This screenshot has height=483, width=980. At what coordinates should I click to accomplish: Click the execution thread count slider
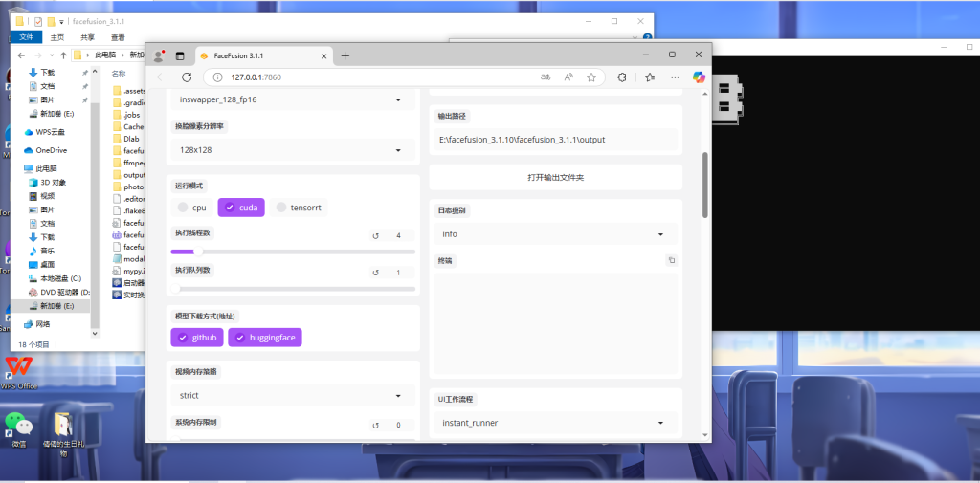coord(293,252)
